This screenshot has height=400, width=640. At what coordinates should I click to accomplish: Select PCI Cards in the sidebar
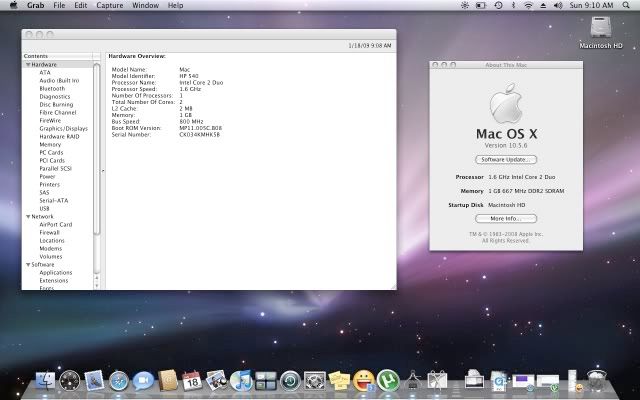click(x=52, y=160)
